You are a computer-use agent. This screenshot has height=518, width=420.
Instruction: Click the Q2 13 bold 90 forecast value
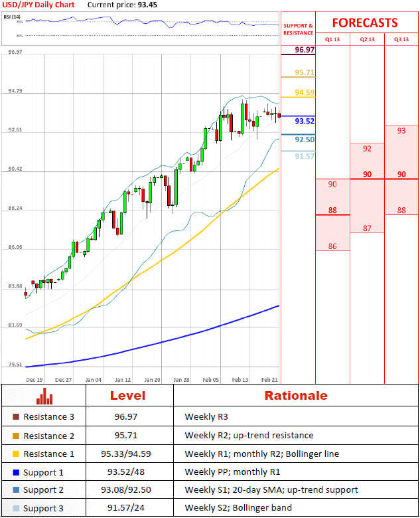pos(367,174)
